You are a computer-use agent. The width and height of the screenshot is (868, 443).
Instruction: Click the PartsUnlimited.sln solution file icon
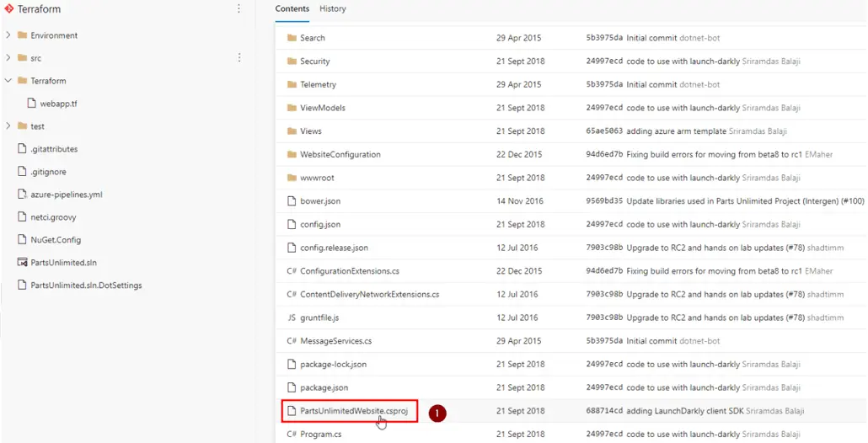(22, 263)
